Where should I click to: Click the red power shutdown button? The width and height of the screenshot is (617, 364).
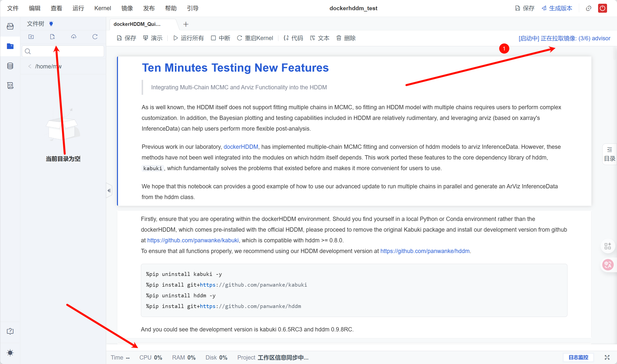tap(602, 8)
